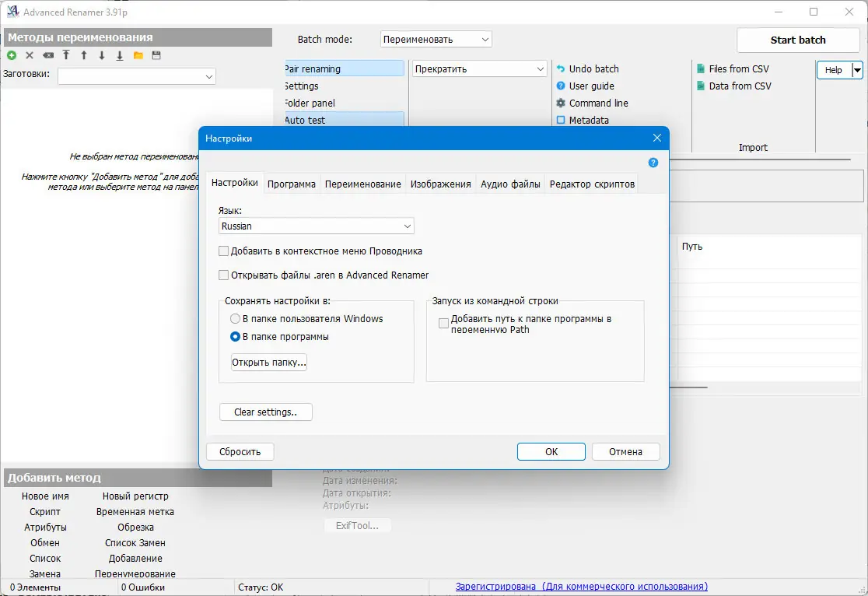The height and width of the screenshot is (596, 868).
Task: Switch to the Редактор скриптов tab
Action: coord(592,184)
